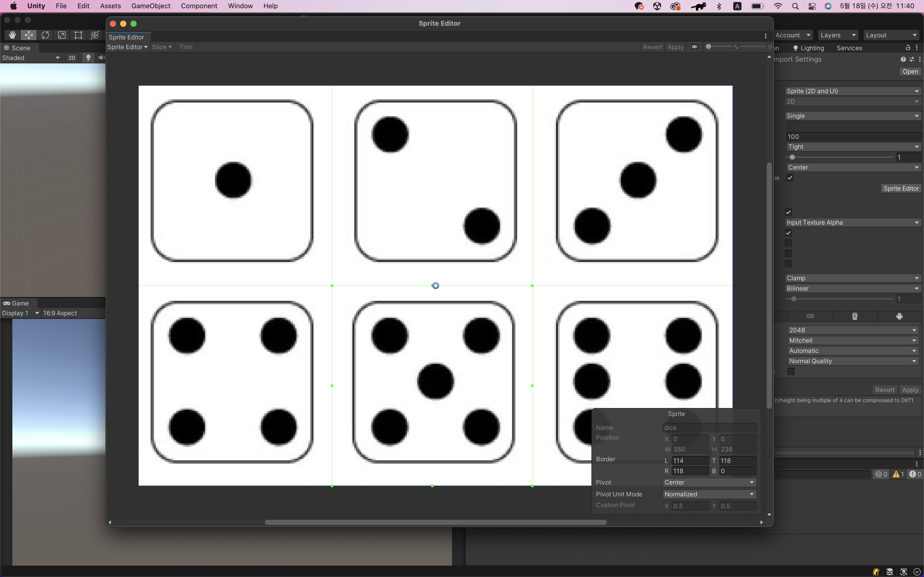Toggle 2D scene view mode
Screen dimensions: 924x577
tap(72, 58)
